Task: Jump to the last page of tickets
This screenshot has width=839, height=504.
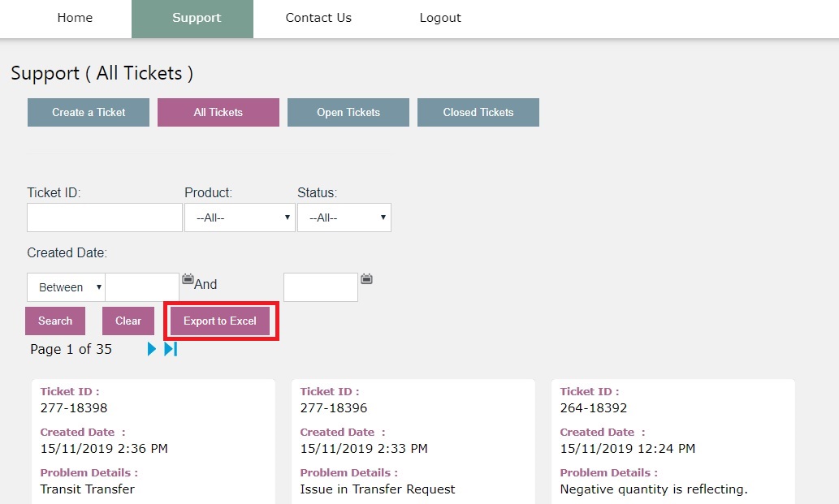Action: [170, 349]
